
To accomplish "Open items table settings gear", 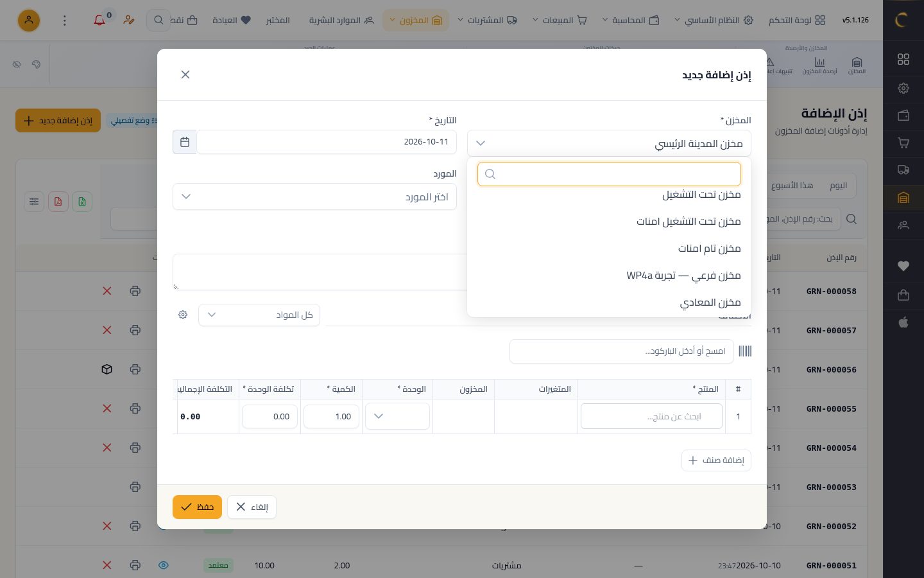I will [183, 315].
